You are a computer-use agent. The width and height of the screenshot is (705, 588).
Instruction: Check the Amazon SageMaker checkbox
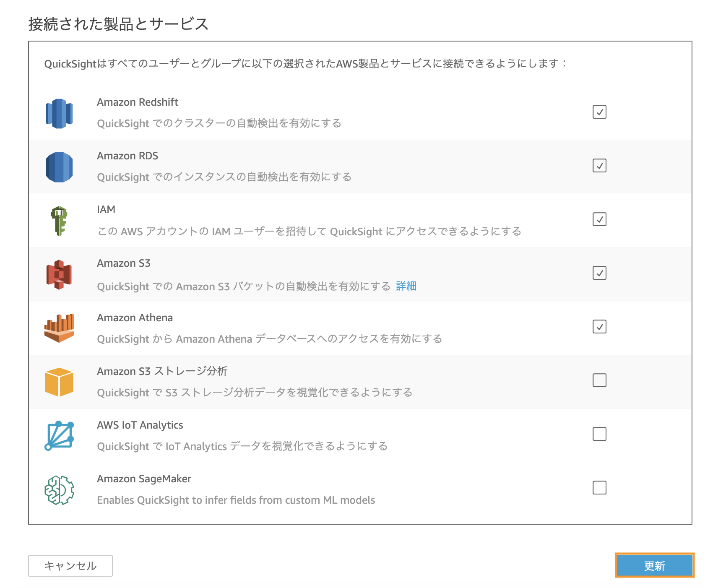599,488
